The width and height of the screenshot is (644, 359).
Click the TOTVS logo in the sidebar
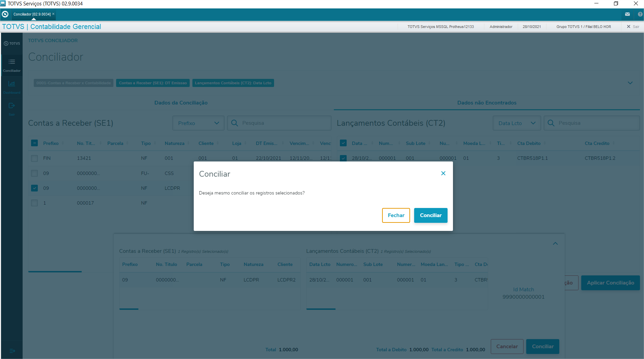[12, 43]
